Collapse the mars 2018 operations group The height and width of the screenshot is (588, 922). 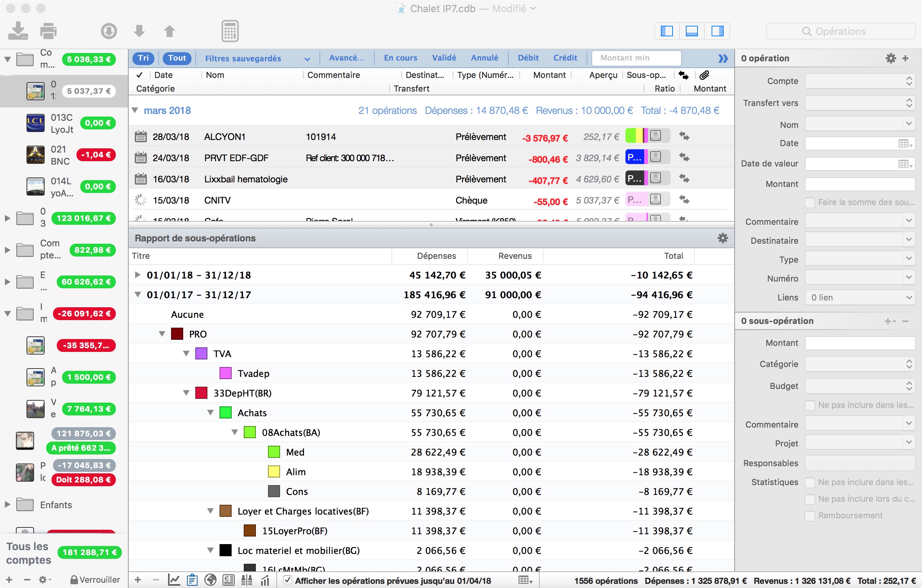point(135,110)
